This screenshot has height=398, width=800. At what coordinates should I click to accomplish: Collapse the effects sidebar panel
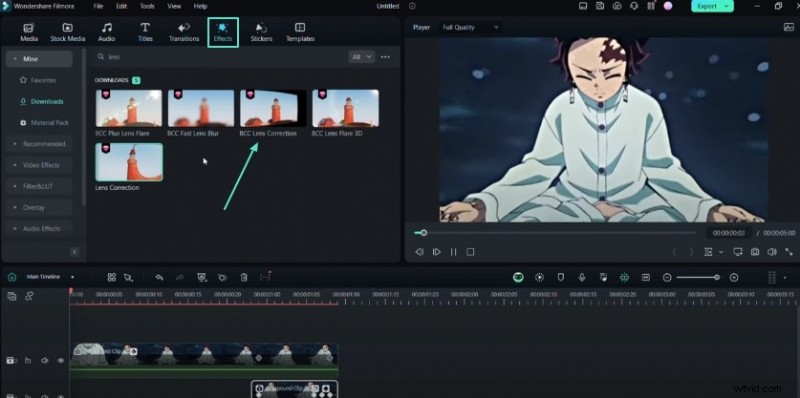coord(74,252)
